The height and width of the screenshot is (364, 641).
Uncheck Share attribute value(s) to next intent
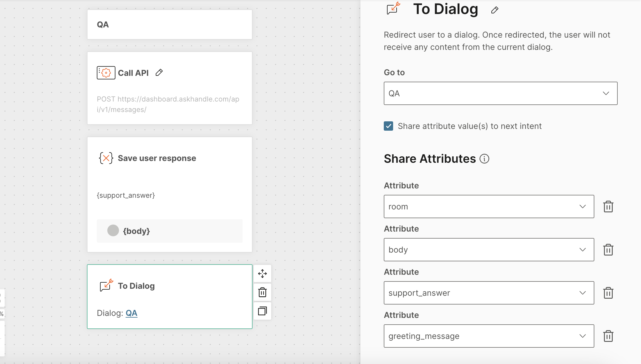(388, 126)
